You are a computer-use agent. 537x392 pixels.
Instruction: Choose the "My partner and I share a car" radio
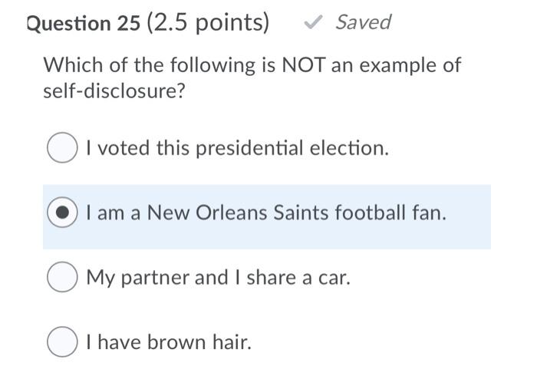pos(62,277)
